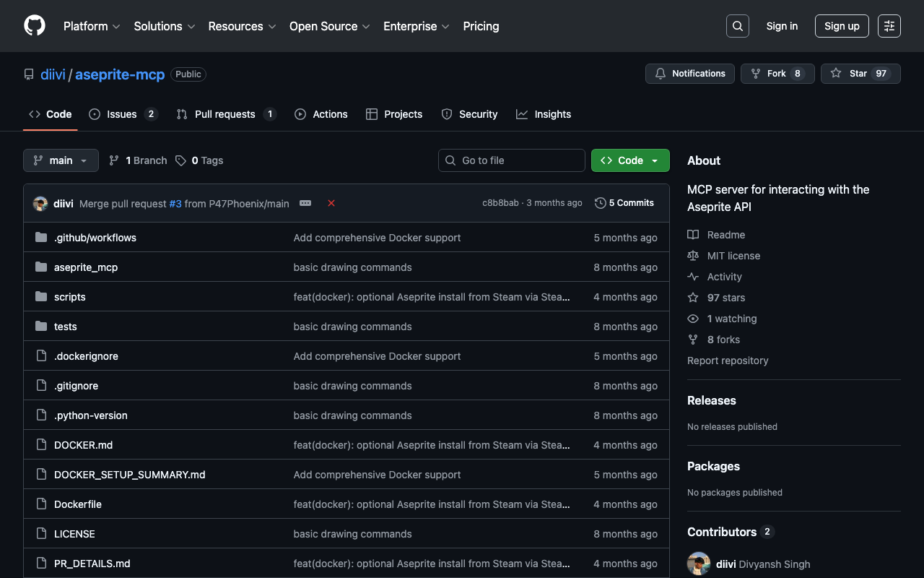Click the appearance settings sliders icon
This screenshot has width=924, height=578.
click(889, 26)
